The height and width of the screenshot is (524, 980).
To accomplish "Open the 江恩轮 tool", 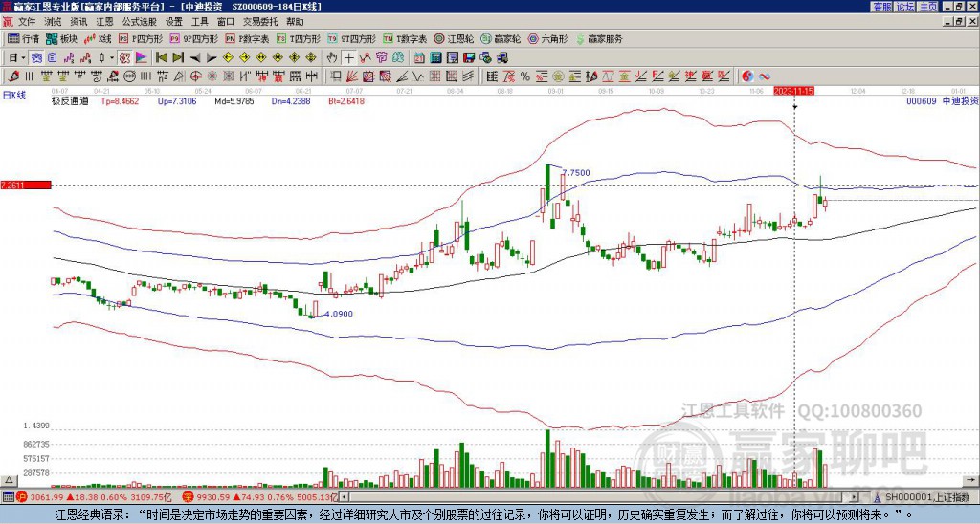I will pos(453,38).
